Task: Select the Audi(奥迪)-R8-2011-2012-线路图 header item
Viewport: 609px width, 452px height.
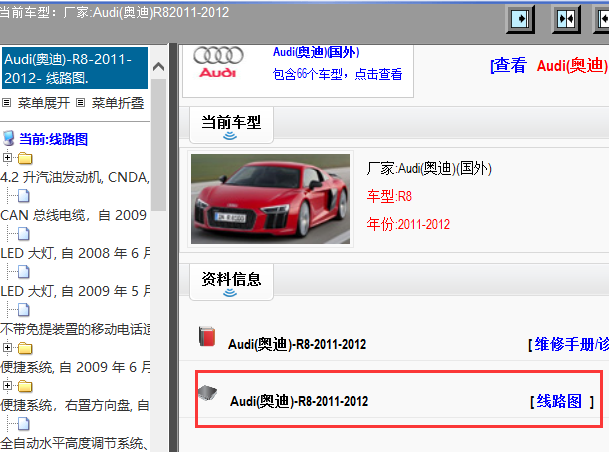Action: coord(75,68)
